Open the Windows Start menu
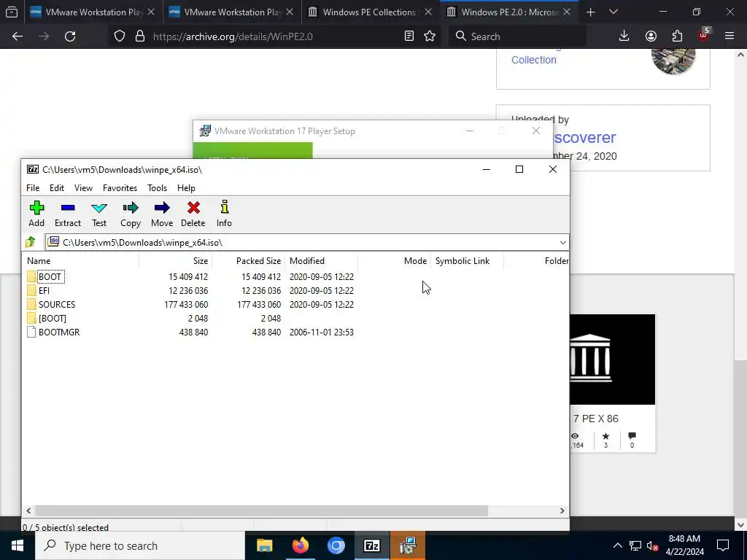This screenshot has height=560, width=747. tap(18, 545)
